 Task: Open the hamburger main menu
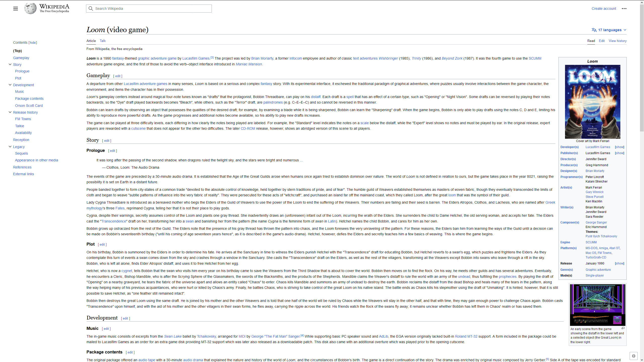[16, 9]
